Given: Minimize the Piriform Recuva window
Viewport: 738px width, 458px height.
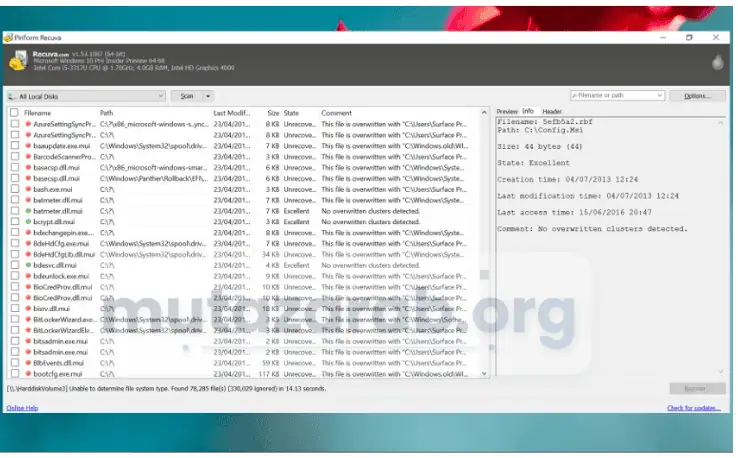Looking at the screenshot, I should [x=663, y=37].
